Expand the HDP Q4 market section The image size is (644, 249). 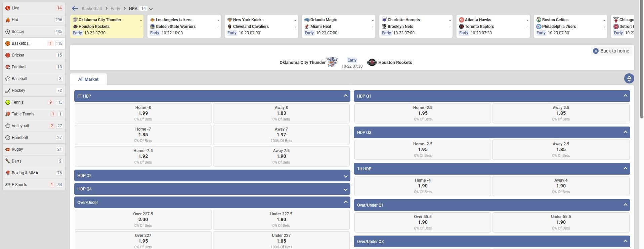pyautogui.click(x=345, y=189)
